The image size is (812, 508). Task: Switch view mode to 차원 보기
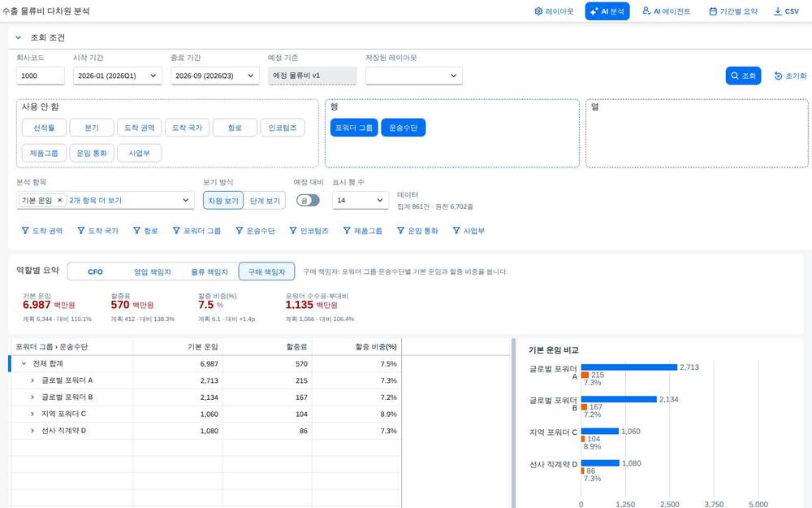tap(223, 201)
